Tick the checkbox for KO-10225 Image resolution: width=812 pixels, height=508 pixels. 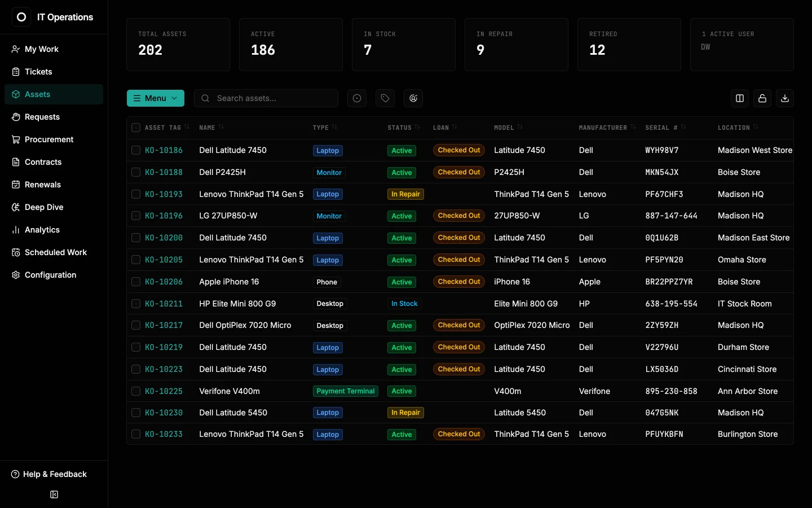click(136, 391)
